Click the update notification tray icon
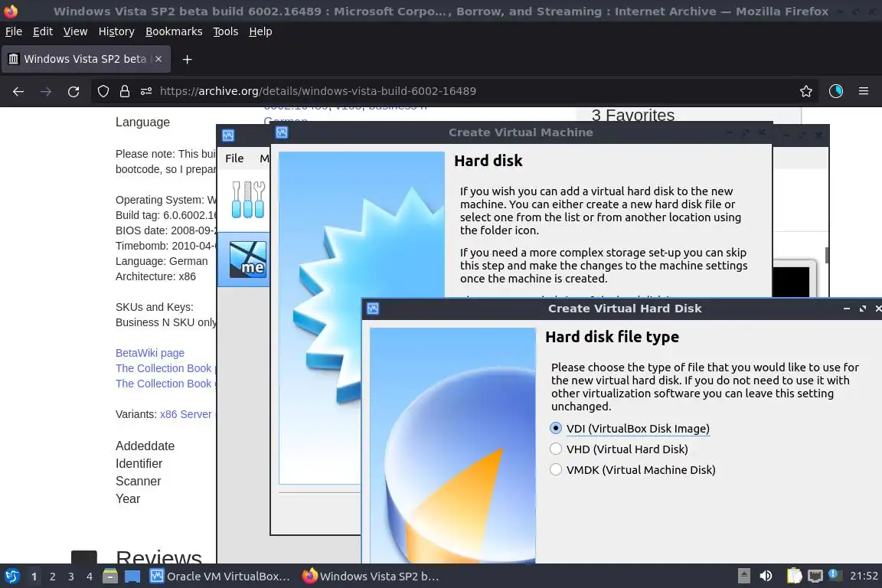 pyautogui.click(x=835, y=575)
